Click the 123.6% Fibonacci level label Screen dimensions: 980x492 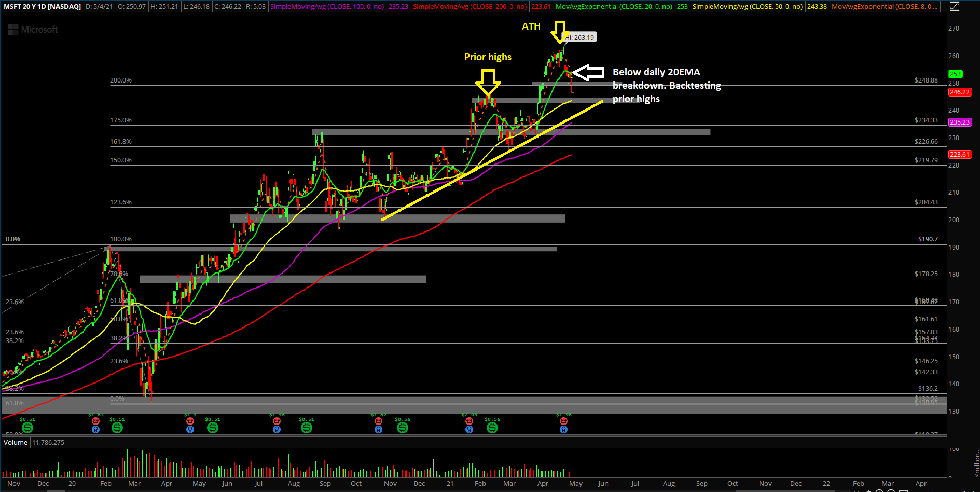coord(121,202)
